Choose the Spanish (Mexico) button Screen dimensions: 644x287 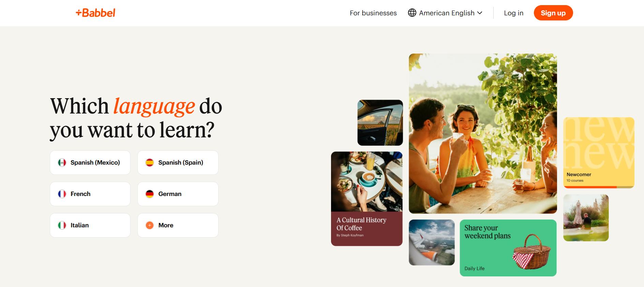point(90,163)
